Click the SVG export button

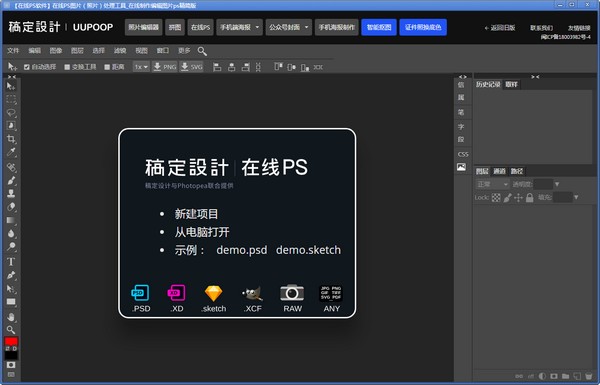point(191,67)
